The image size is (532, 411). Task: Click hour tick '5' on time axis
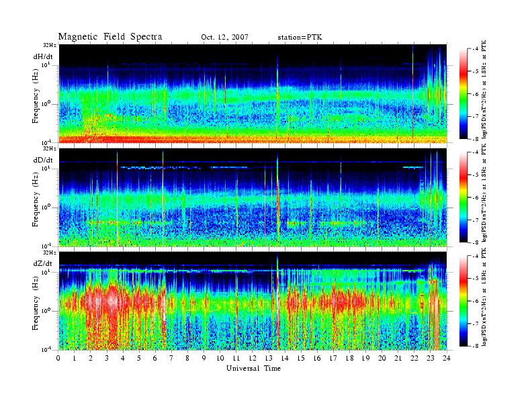(x=139, y=359)
